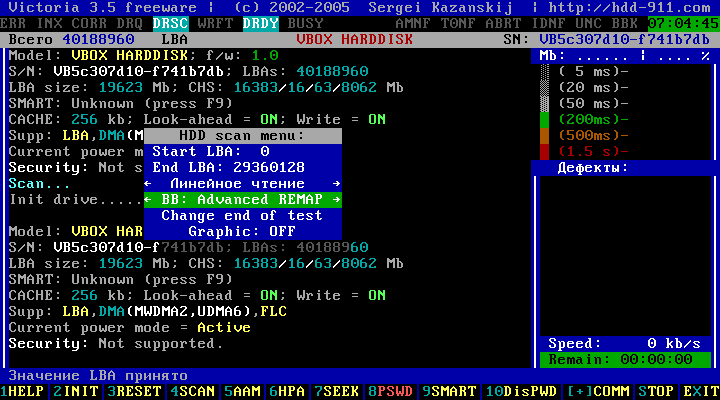
Task: Click the Remain: 00:00:00 bar
Action: 624,360
